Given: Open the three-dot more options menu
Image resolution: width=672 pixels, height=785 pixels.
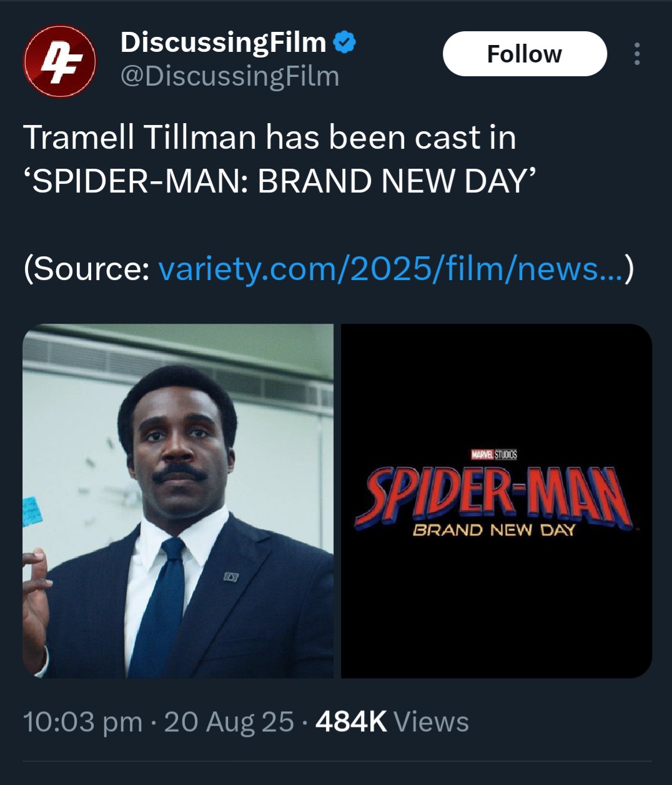Looking at the screenshot, I should pyautogui.click(x=636, y=54).
